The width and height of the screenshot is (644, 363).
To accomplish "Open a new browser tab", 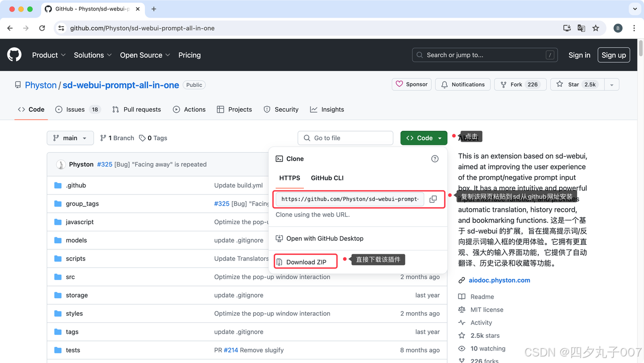I will click(153, 9).
